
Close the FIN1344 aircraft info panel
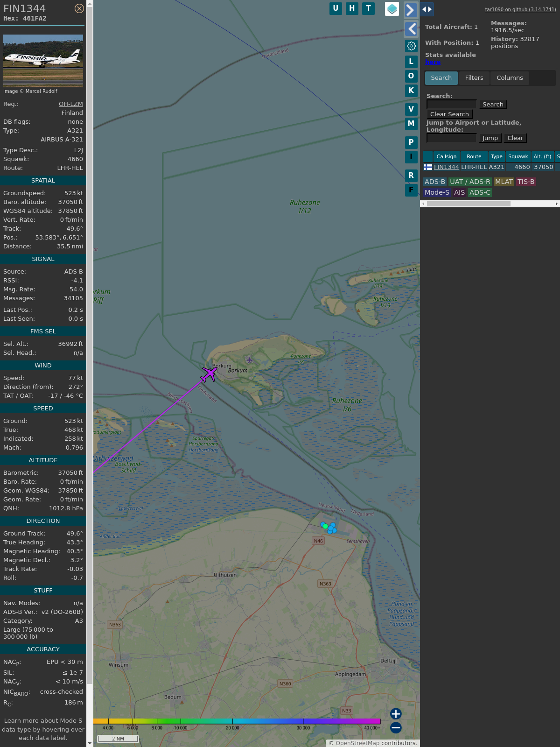click(x=79, y=8)
